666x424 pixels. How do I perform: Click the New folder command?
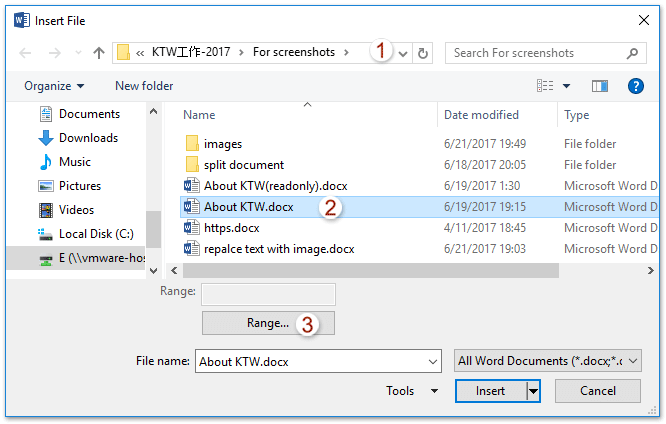pos(144,86)
